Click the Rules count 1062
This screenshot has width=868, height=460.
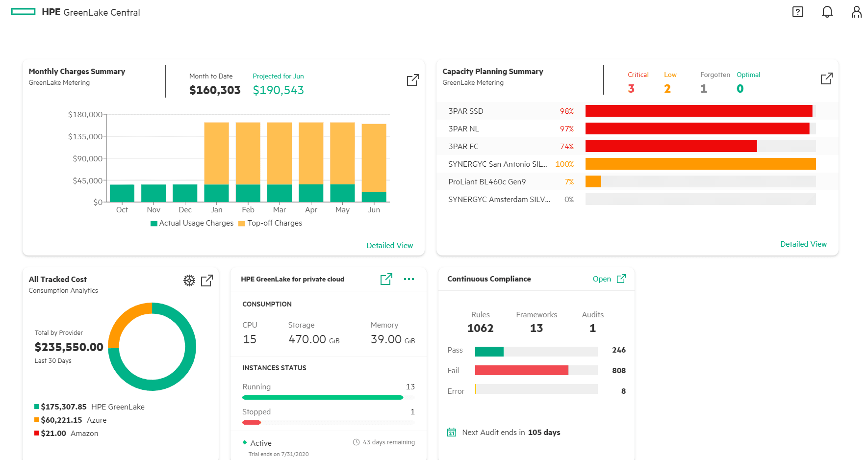click(x=481, y=328)
